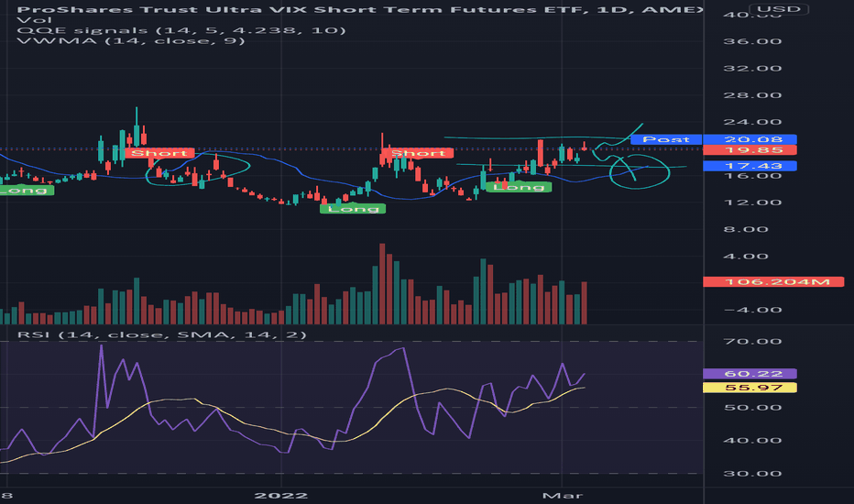Click the Post market price label
Image resolution: width=854 pixels, height=504 pixels.
pos(666,139)
